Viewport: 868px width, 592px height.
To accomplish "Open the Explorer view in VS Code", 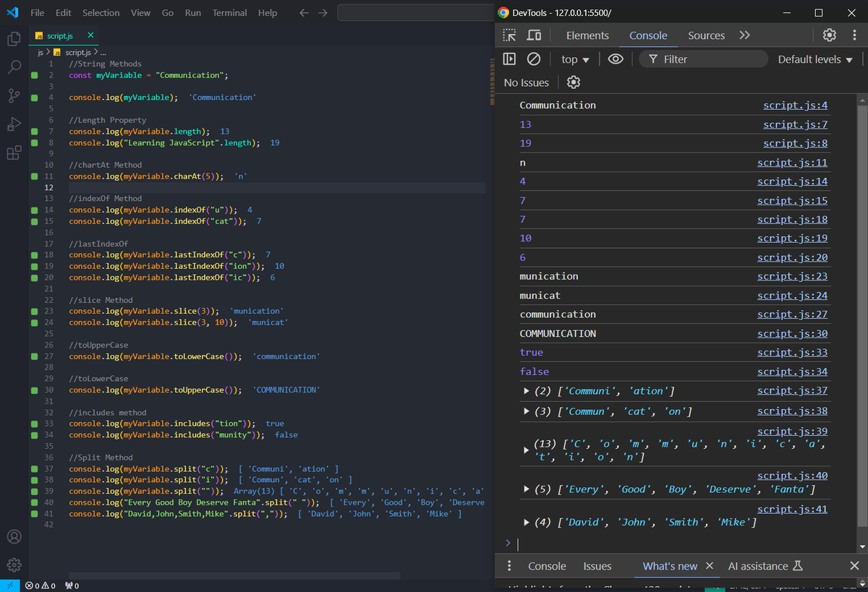I will click(x=14, y=39).
